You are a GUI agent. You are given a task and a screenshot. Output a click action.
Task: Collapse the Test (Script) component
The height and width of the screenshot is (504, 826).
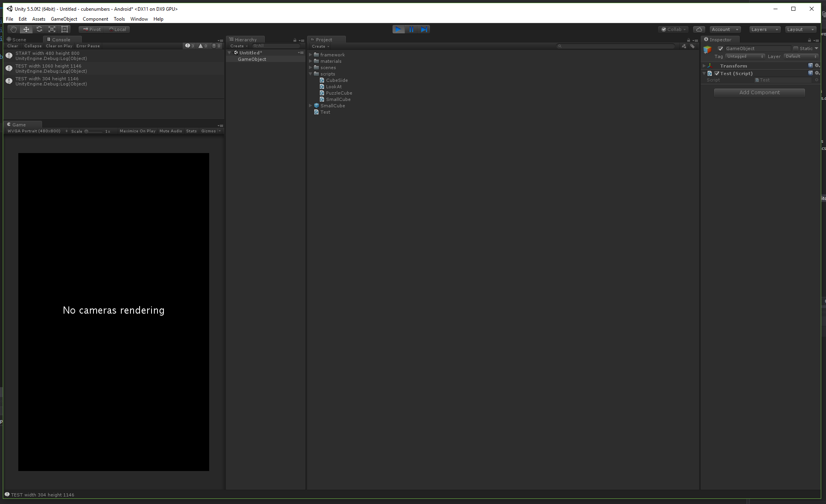coord(704,73)
